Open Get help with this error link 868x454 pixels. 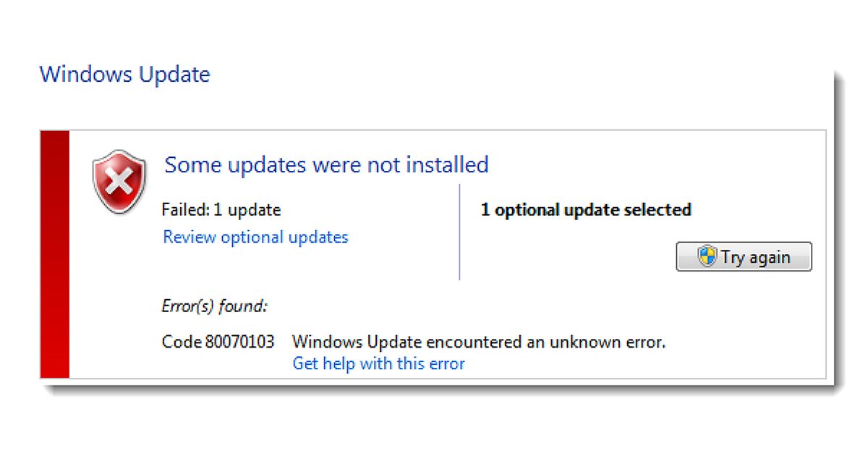[x=378, y=363]
